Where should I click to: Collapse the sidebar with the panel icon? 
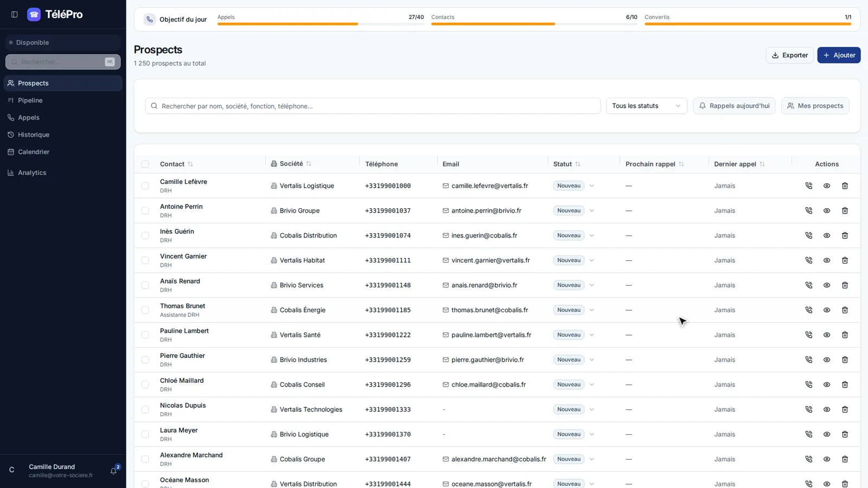[15, 15]
